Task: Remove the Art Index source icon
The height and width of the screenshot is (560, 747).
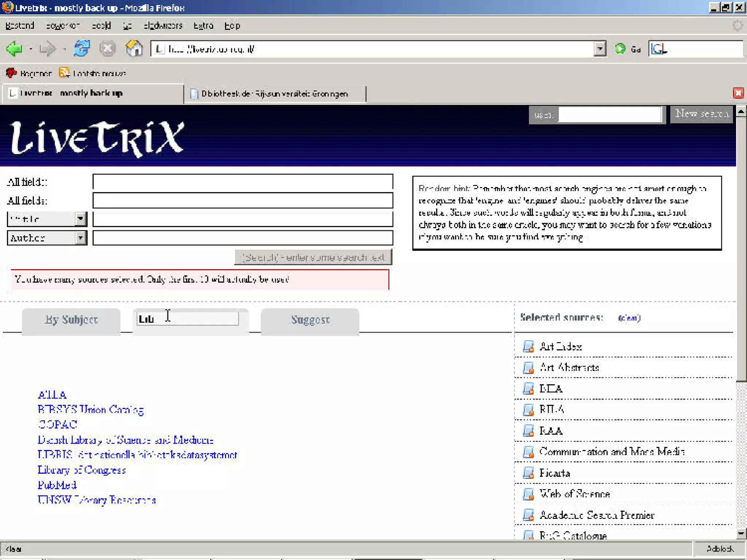Action: tap(528, 346)
